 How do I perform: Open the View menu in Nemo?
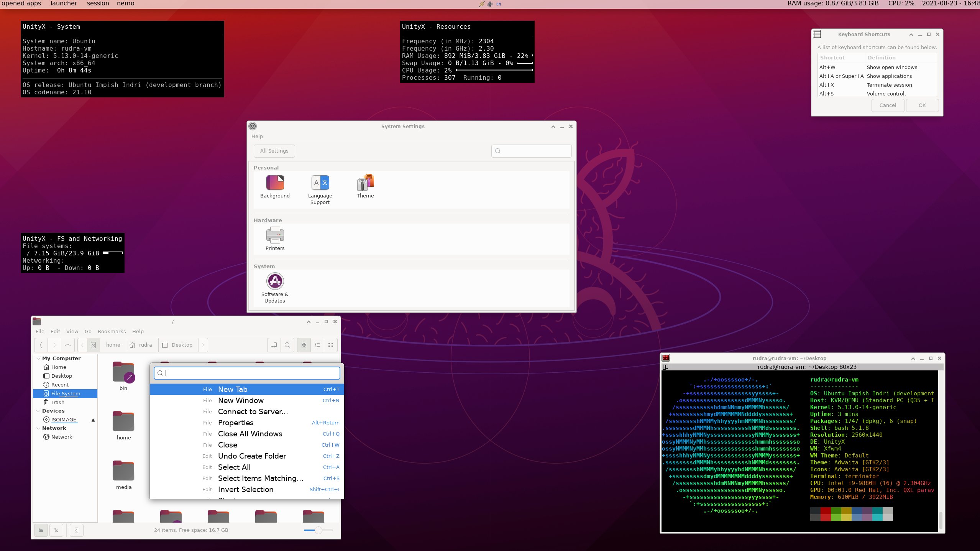pos(72,331)
